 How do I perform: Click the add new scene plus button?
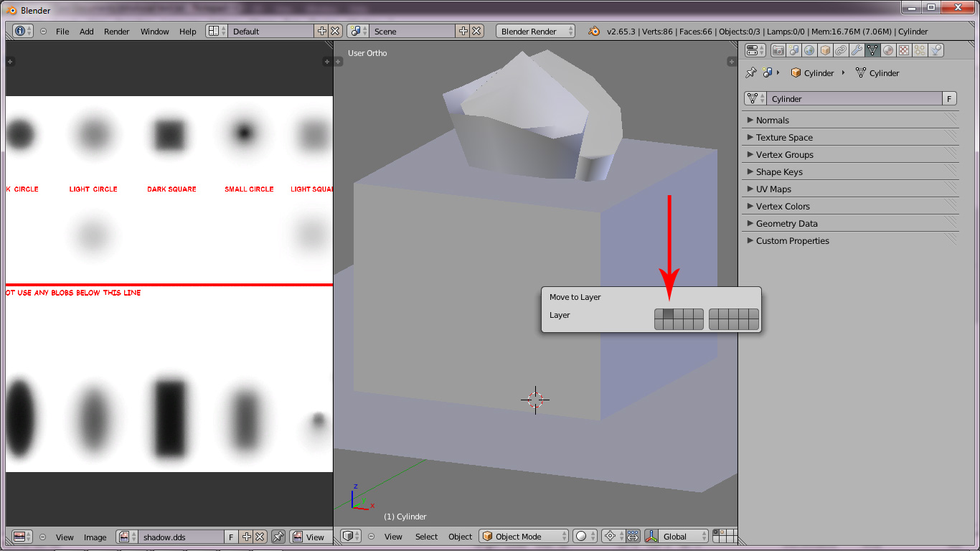tap(463, 32)
